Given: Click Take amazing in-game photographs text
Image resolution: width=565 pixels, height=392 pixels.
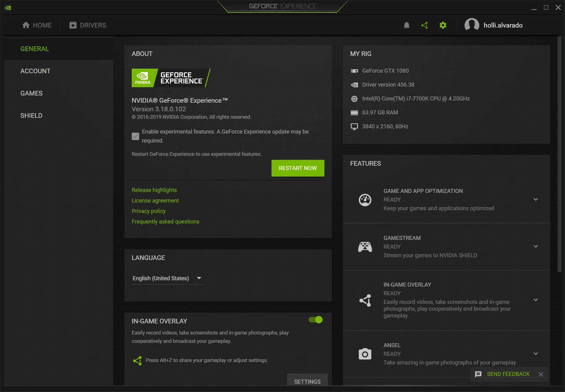Looking at the screenshot, I should [x=450, y=363].
